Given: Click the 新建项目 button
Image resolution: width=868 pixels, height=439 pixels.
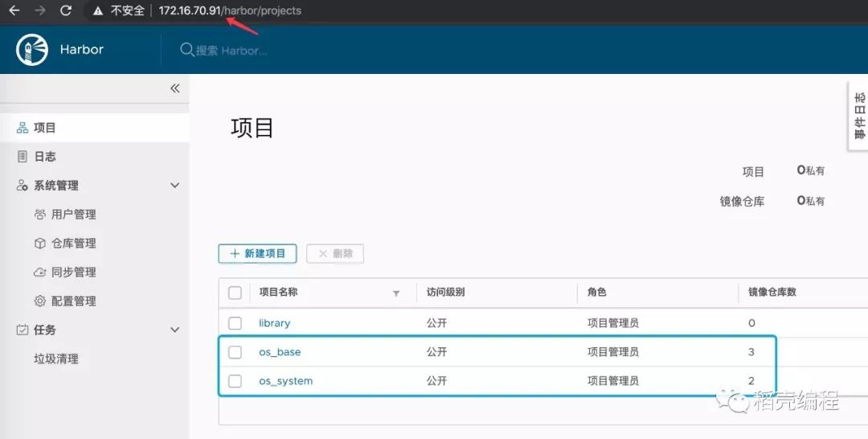Looking at the screenshot, I should tap(257, 253).
